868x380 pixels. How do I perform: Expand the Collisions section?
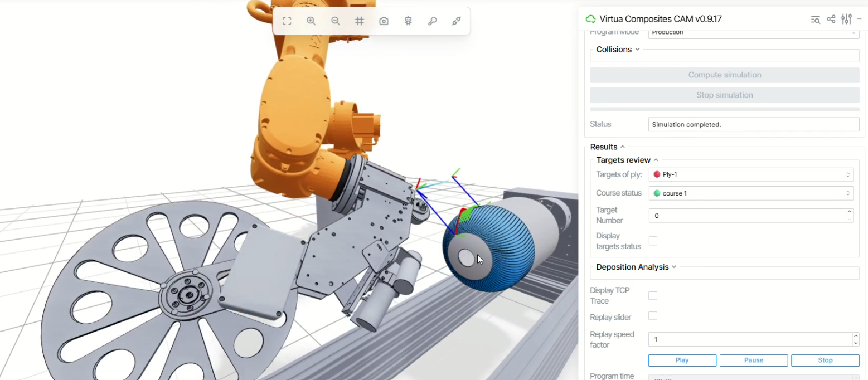pyautogui.click(x=618, y=50)
